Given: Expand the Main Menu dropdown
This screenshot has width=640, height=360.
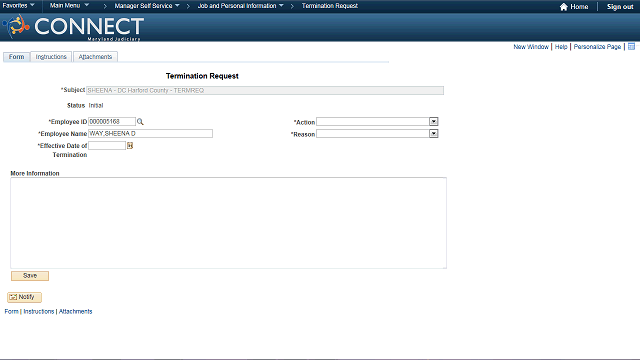Looking at the screenshot, I should [69, 6].
